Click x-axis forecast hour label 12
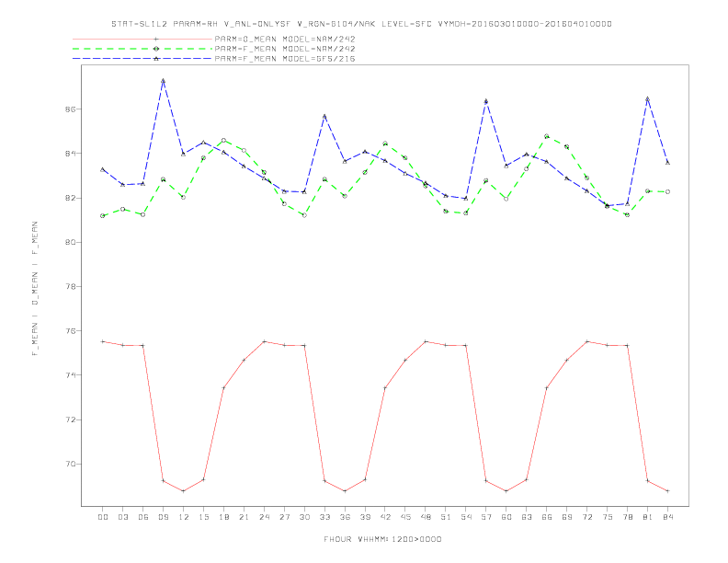Image resolution: width=728 pixels, height=563 pixels. coord(184,517)
